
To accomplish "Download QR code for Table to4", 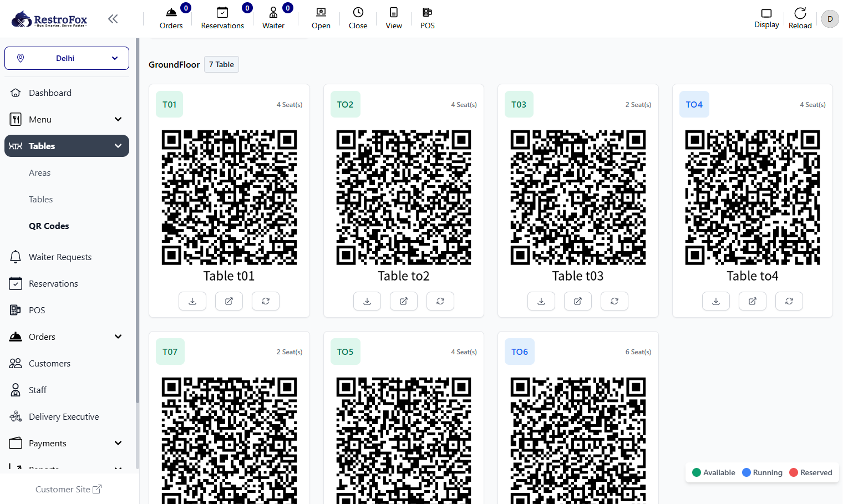I will coord(716,301).
